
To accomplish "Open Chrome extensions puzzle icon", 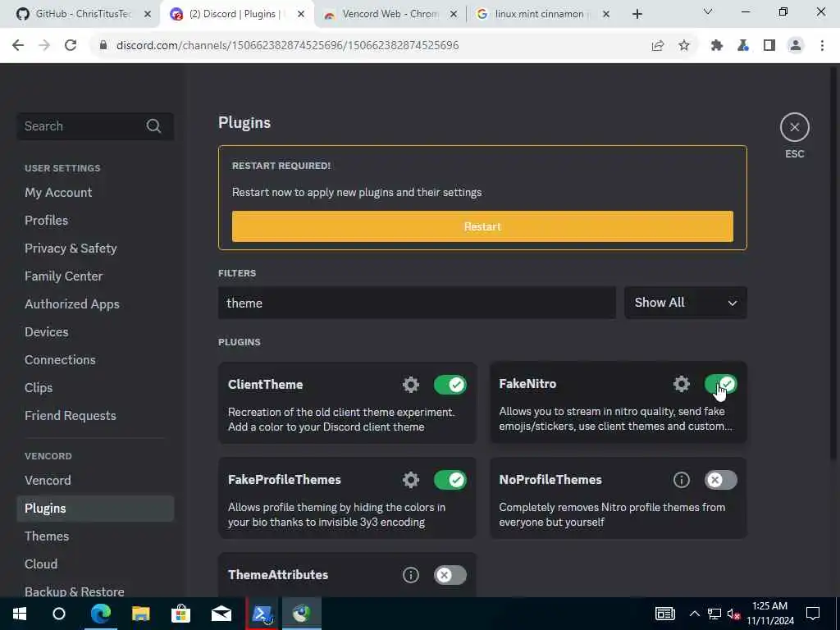I will pyautogui.click(x=717, y=46).
